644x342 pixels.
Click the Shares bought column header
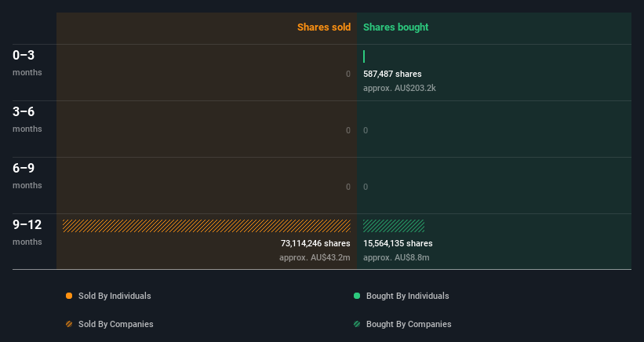pyautogui.click(x=395, y=27)
